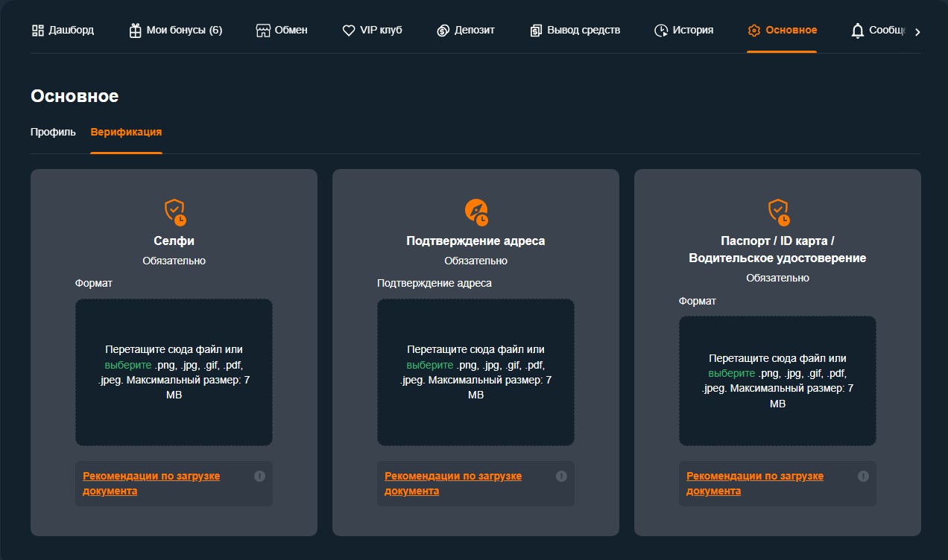Select the gear icon labeled Основное

[755, 30]
